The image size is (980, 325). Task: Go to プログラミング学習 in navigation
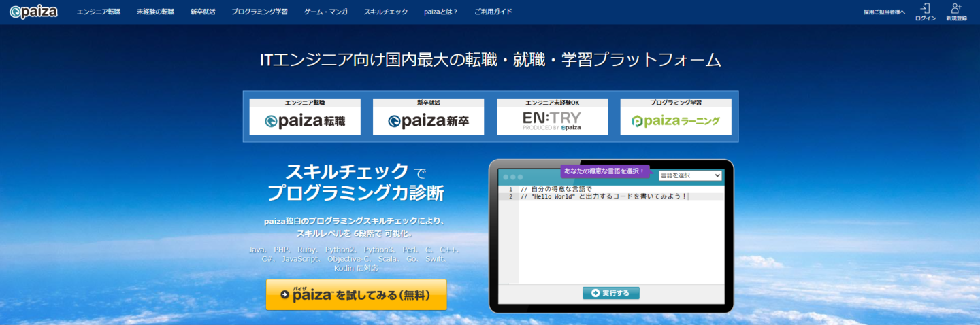(258, 12)
